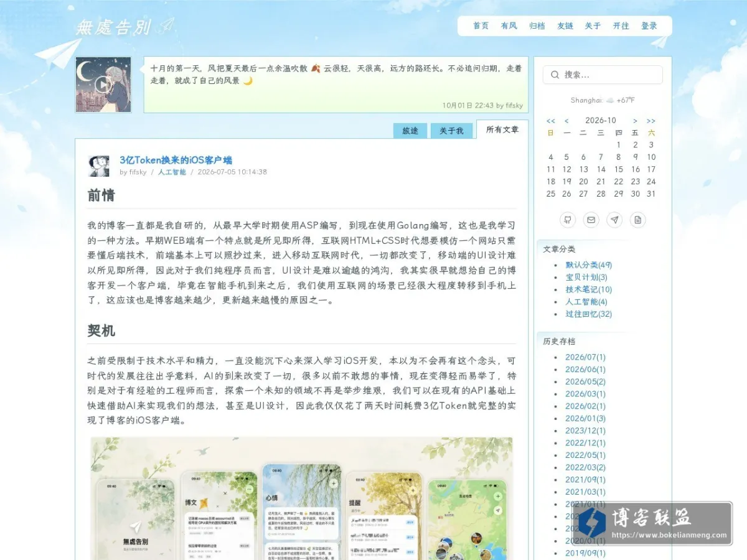Open 开往 in the top navigation
Viewport: 747px width, 560px height.
point(621,26)
